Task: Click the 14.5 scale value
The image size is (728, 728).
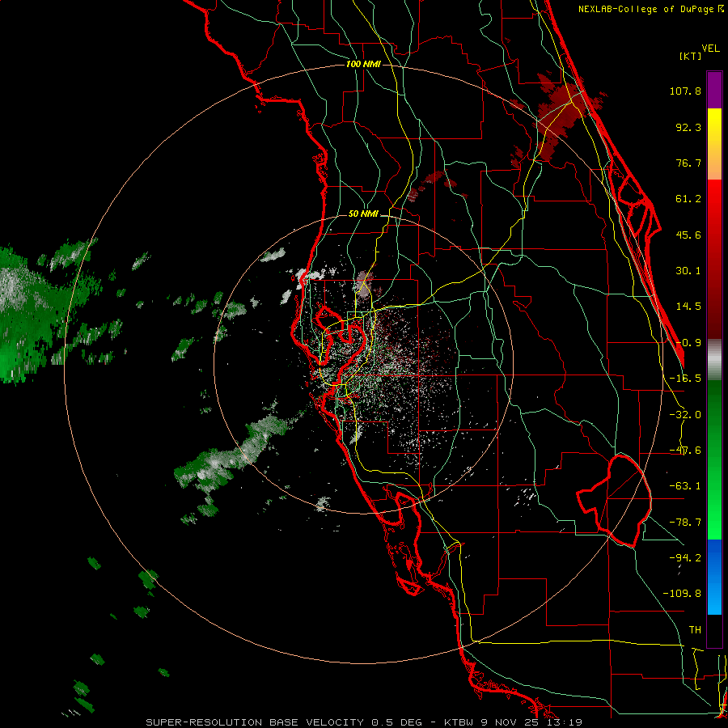Action: (x=688, y=307)
